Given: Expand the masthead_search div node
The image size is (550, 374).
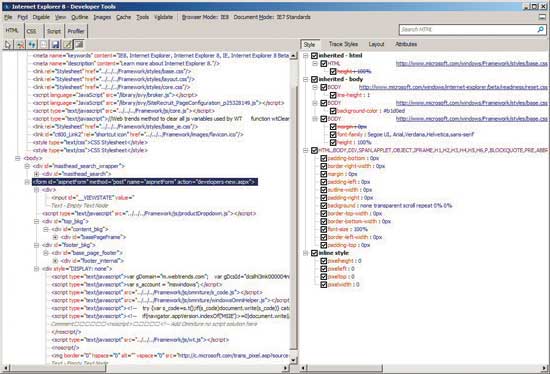Looking at the screenshot, I should pos(36,174).
